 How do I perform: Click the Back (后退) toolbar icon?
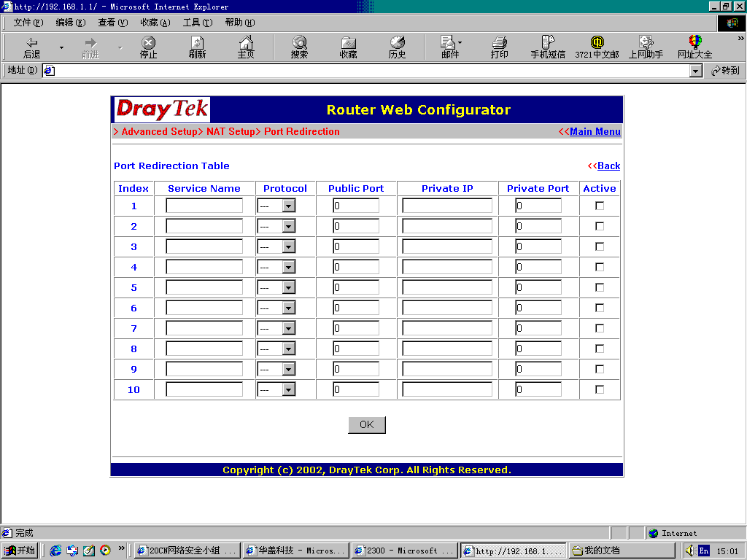tap(32, 47)
